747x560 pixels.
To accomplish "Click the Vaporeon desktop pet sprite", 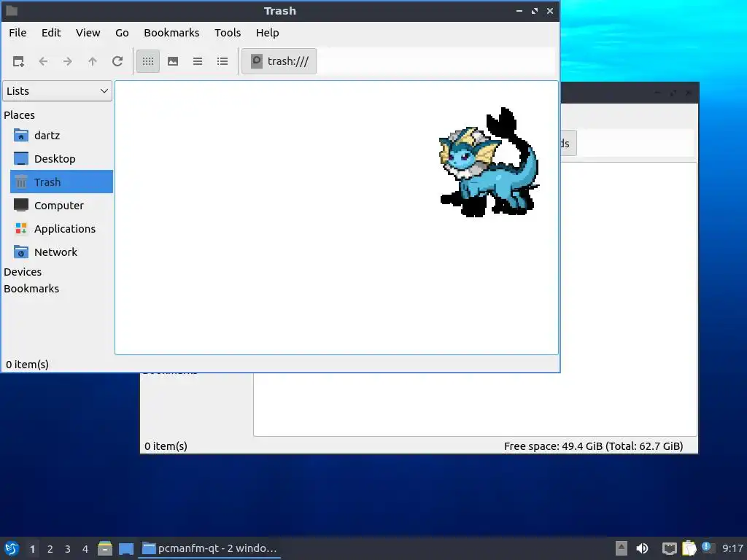I will pyautogui.click(x=489, y=163).
